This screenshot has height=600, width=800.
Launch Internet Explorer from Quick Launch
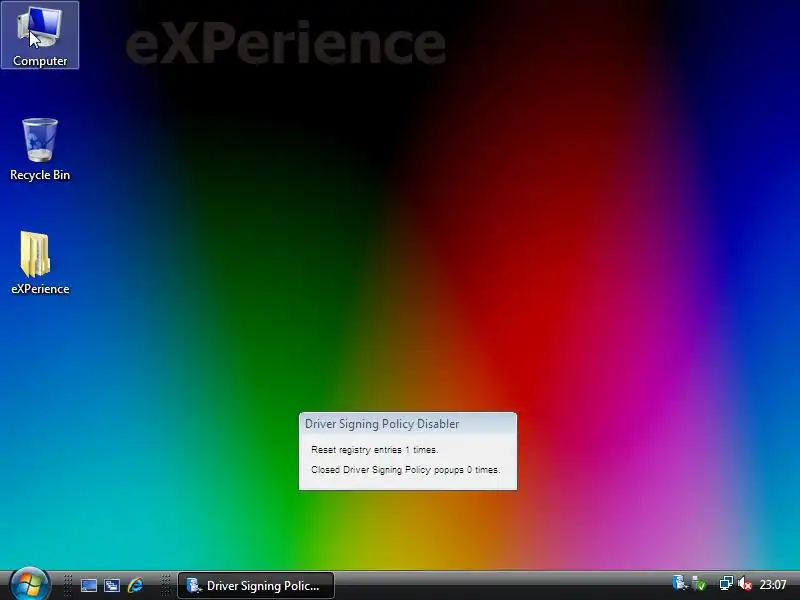pyautogui.click(x=135, y=585)
